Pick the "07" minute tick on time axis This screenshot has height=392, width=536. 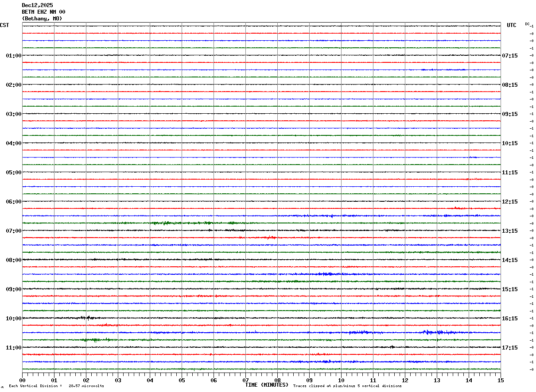(245, 380)
